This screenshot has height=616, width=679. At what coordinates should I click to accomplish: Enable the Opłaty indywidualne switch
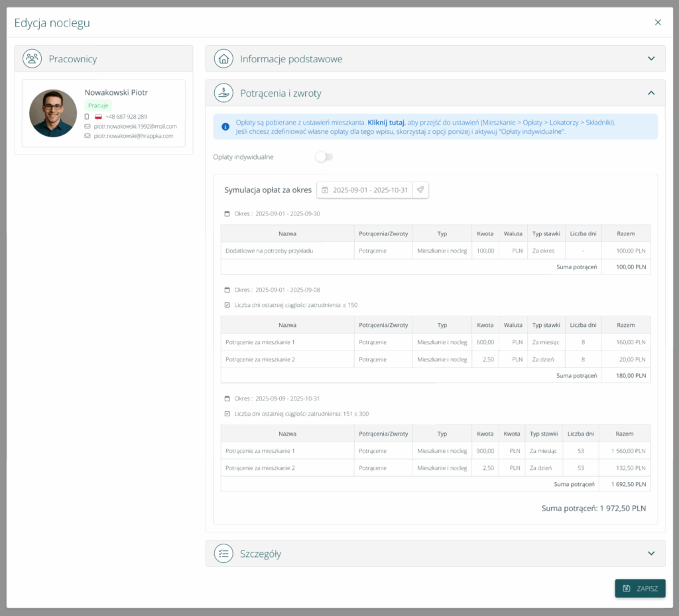point(324,157)
